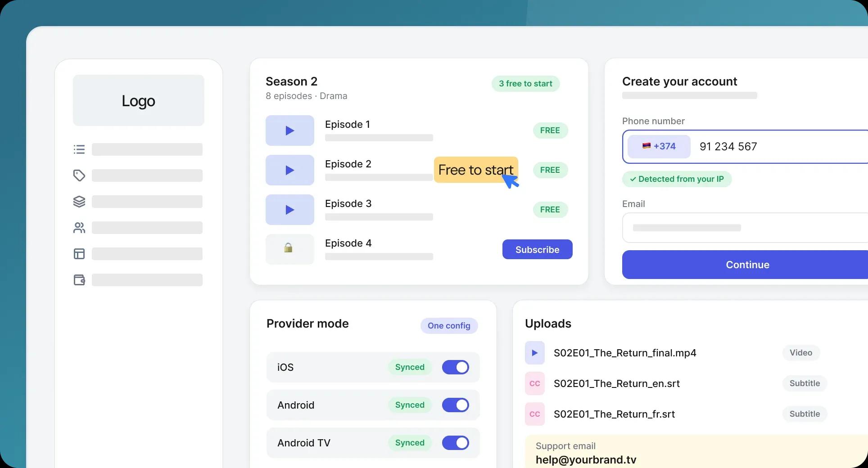This screenshot has height=468, width=868.
Task: Toggle the Android provider switch
Action: point(456,405)
